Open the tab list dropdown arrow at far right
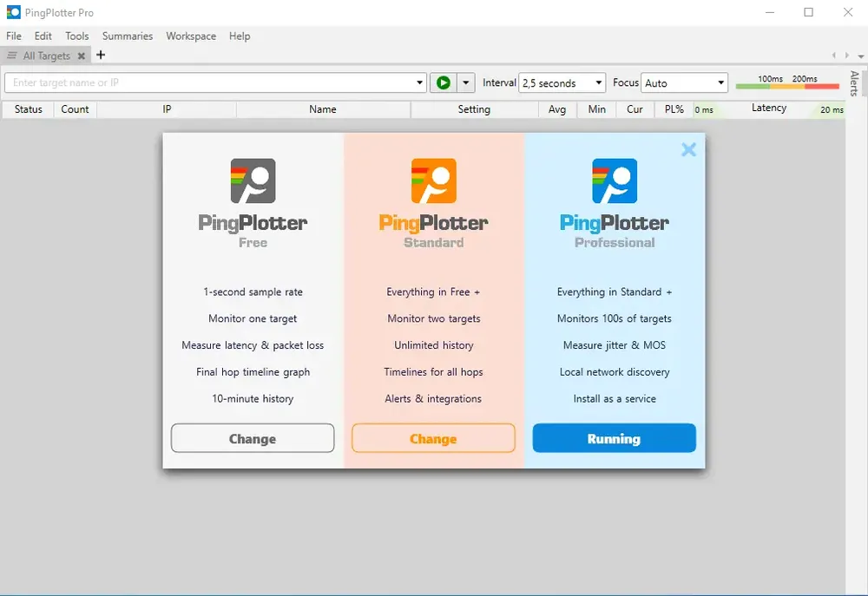This screenshot has height=596, width=868. [x=861, y=56]
